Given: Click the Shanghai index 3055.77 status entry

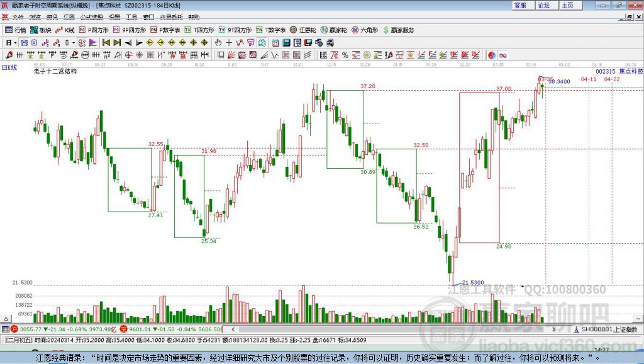Looking at the screenshot, I should click(x=64, y=329).
